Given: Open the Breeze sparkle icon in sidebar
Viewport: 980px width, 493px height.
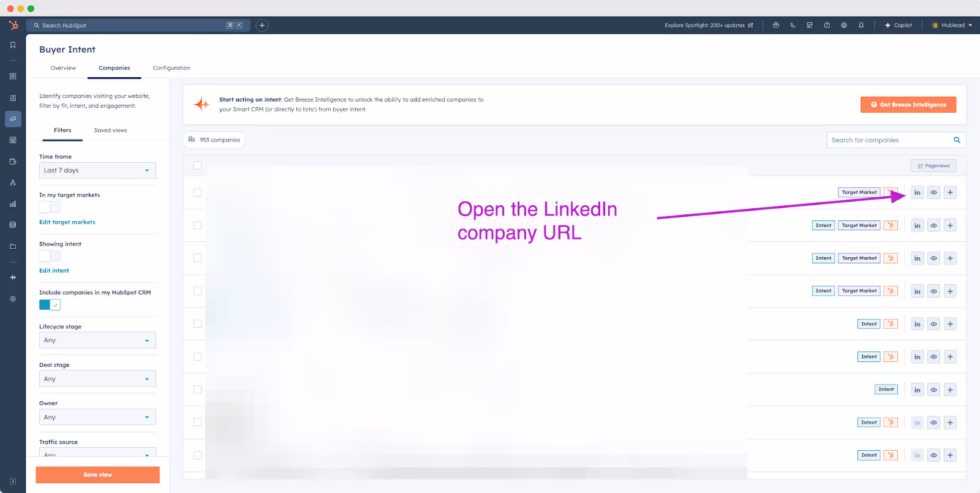Looking at the screenshot, I should click(x=13, y=277).
